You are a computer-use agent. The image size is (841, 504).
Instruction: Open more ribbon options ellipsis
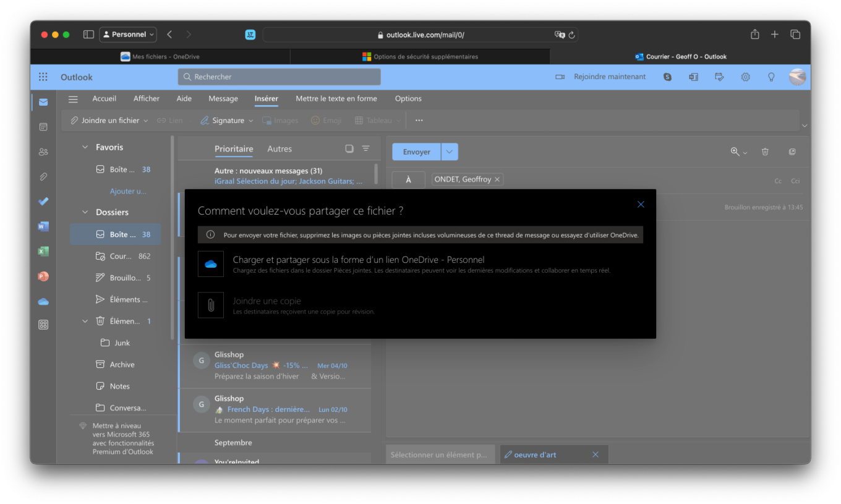[x=419, y=121]
